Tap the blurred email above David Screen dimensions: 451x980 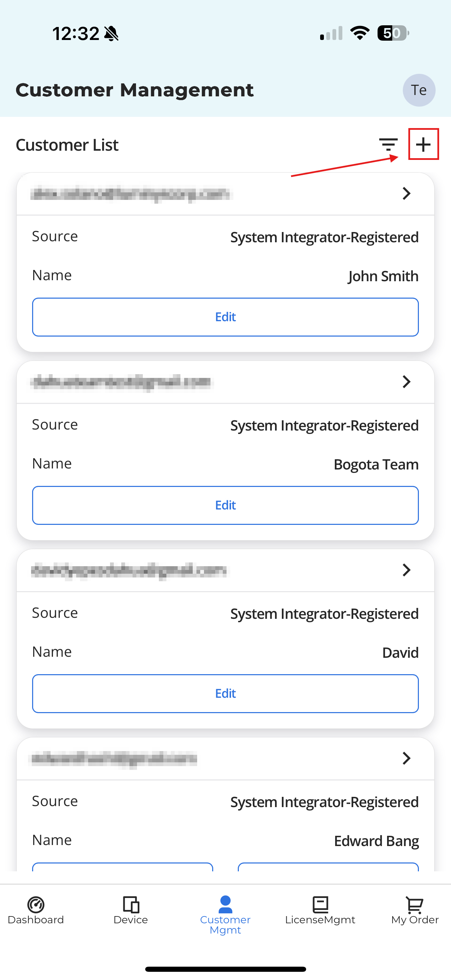[128, 570]
